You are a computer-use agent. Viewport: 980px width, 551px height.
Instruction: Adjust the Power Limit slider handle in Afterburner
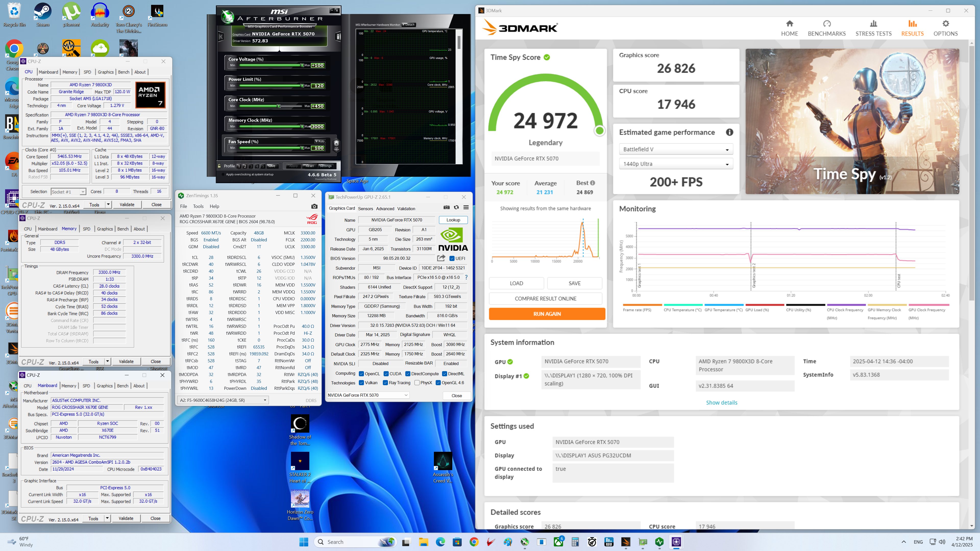click(302, 85)
